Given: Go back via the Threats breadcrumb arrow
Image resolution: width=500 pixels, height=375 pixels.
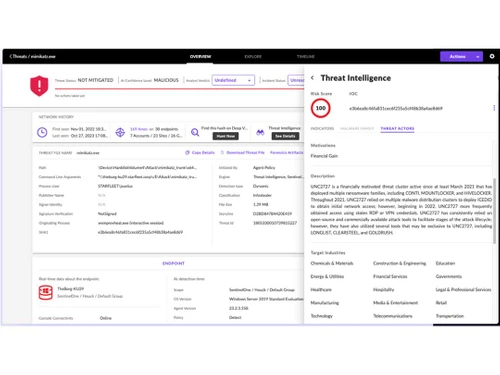Looking at the screenshot, I should click(x=11, y=56).
